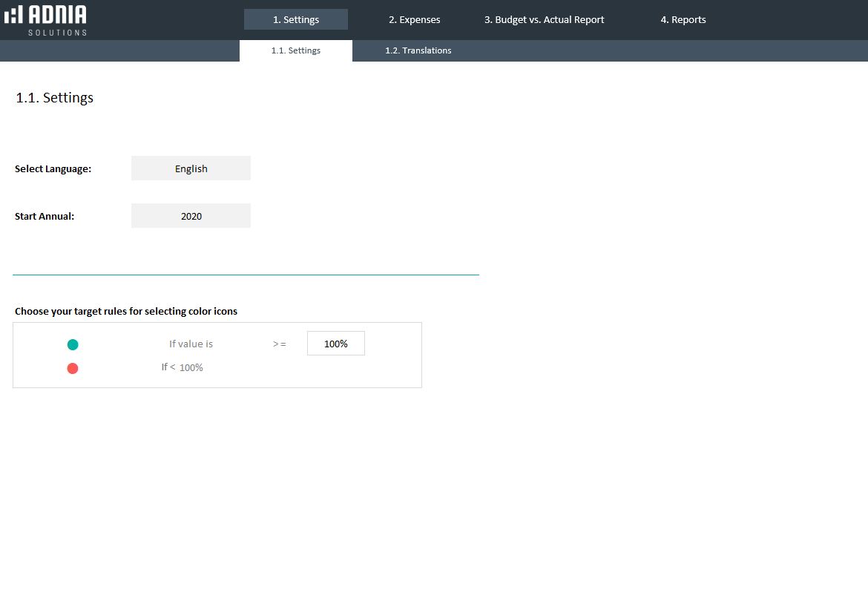Click the "If <" text in red rule
Image resolution: width=868 pixels, height=610 pixels.
[168, 367]
